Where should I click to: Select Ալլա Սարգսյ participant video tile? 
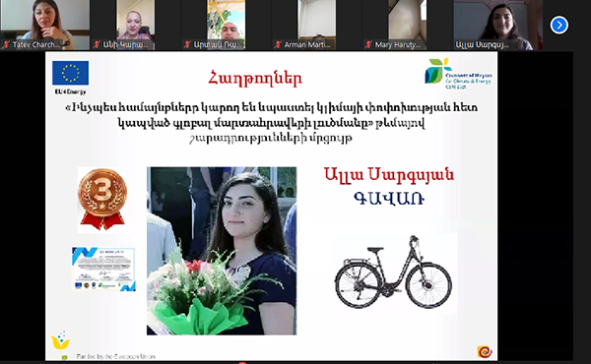[x=498, y=25]
